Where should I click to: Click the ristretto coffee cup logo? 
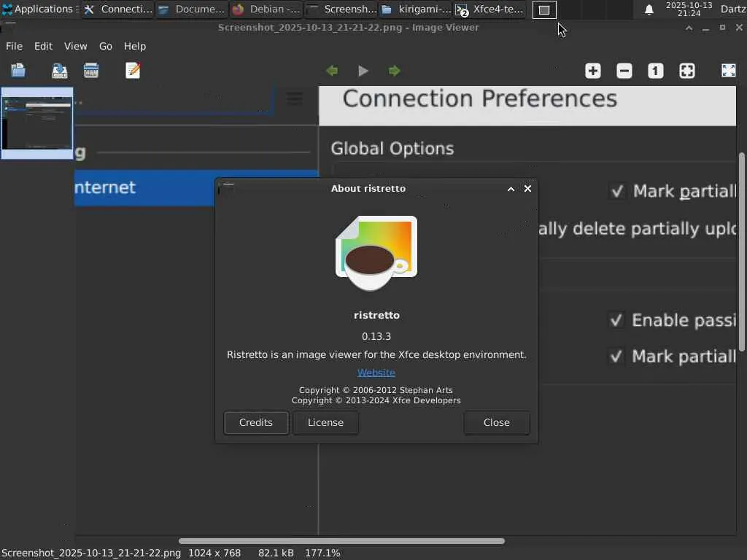point(376,253)
